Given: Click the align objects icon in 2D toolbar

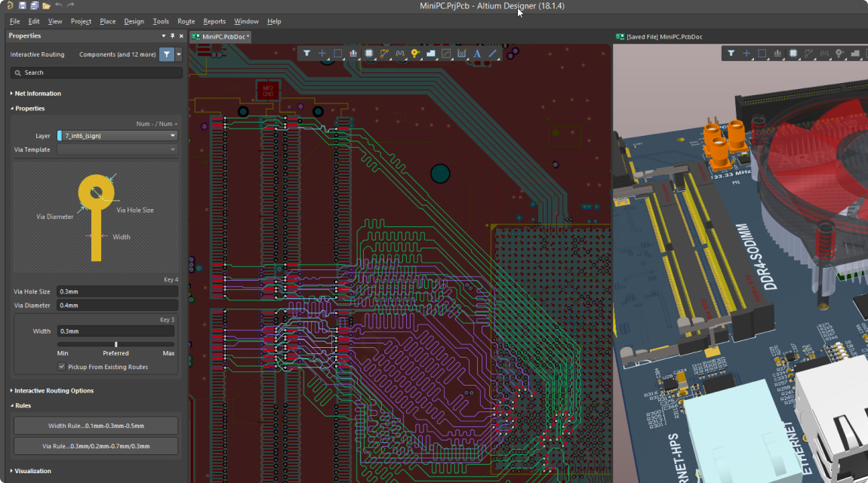Looking at the screenshot, I should click(353, 53).
